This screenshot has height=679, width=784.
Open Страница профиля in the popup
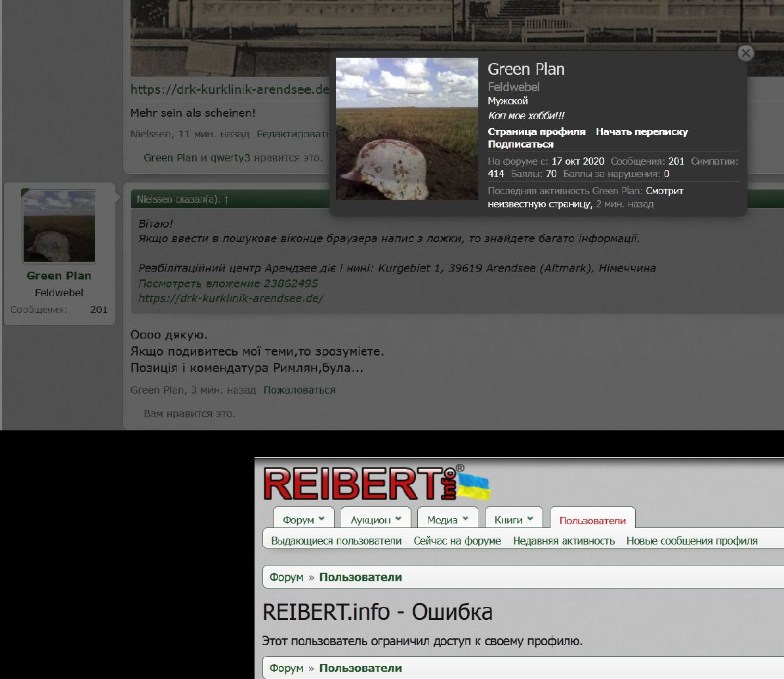tap(537, 131)
